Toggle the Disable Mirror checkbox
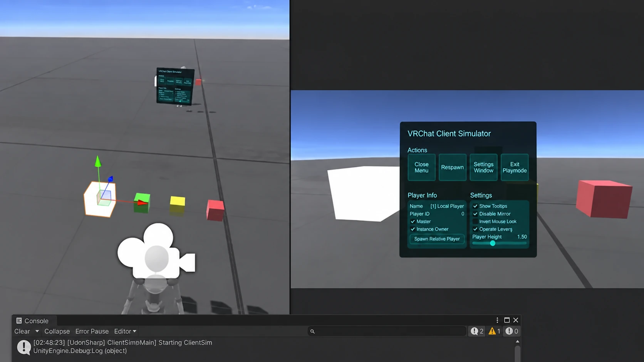The width and height of the screenshot is (644, 362). coord(475,214)
